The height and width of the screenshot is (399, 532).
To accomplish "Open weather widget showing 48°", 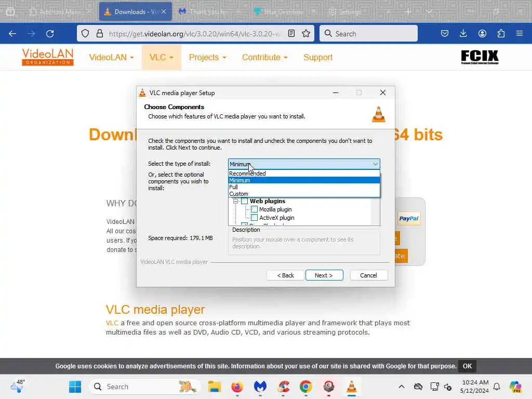I will pos(17,386).
